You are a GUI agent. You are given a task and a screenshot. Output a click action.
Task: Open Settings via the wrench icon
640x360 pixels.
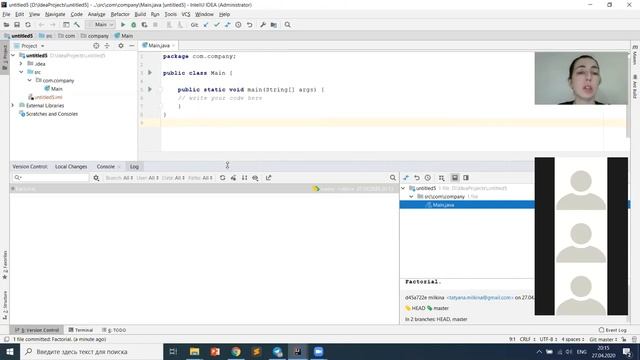pos(263,25)
